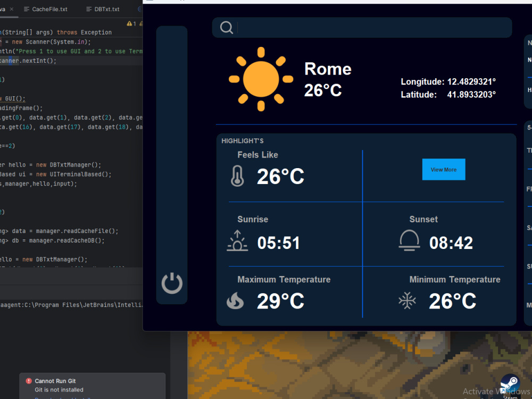Click the Maximum Temperature label
The image size is (532, 399).
click(x=284, y=280)
